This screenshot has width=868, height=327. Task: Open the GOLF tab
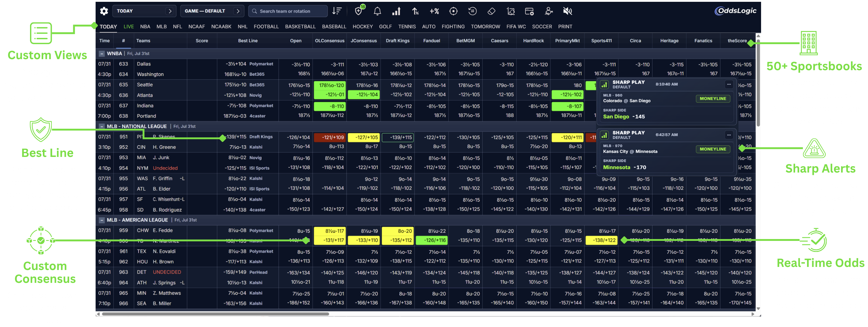point(385,27)
